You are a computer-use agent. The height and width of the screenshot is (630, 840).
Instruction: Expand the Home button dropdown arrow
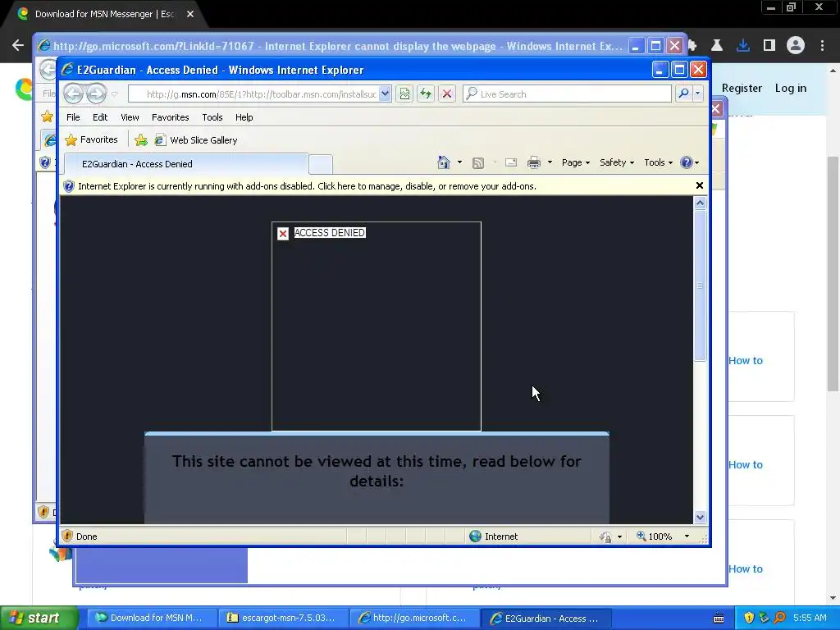coord(459,162)
